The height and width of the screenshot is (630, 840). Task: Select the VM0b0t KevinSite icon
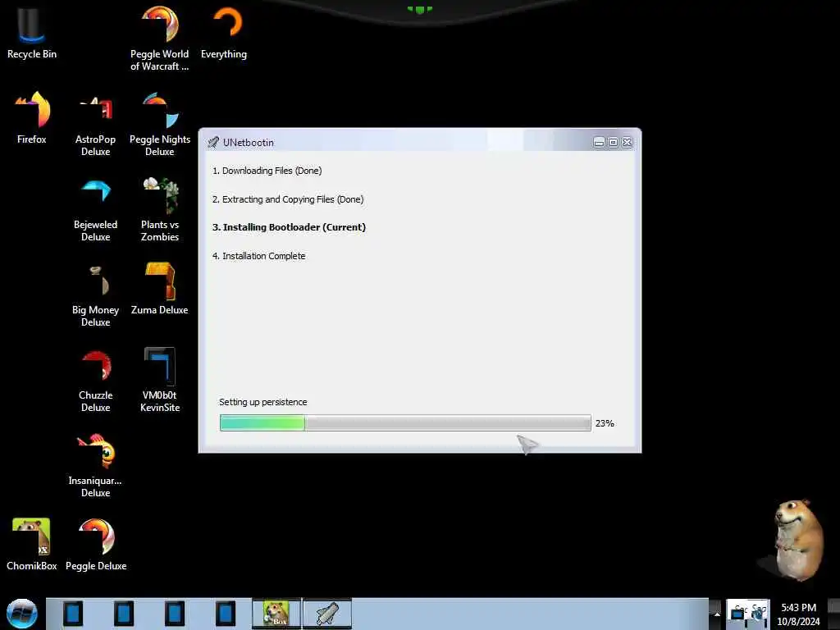(x=160, y=381)
